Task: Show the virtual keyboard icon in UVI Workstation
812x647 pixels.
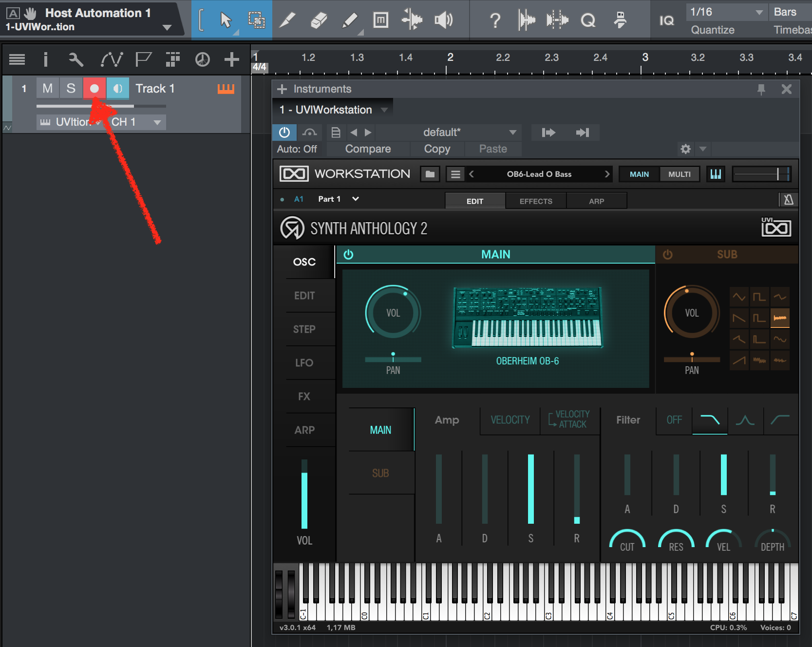Action: point(716,174)
